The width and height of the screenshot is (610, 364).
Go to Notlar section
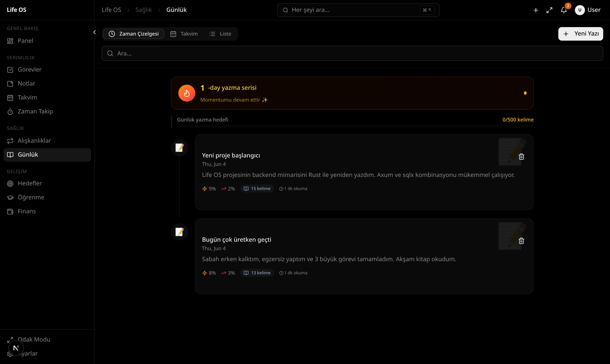click(x=47, y=84)
